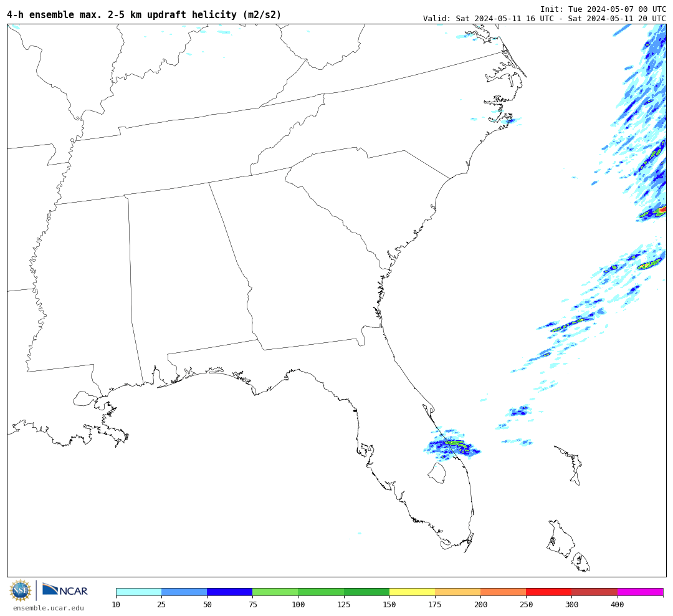Click the colorbar label 75
Viewport: 673px width, 616px height.
(252, 604)
